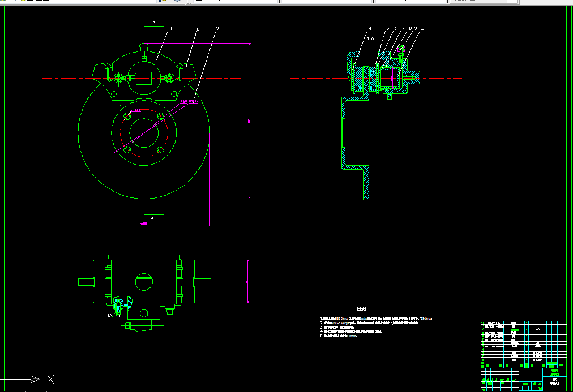573x392 pixels.
Task: Select part leader label 12 in bottom view
Action: tap(110, 316)
